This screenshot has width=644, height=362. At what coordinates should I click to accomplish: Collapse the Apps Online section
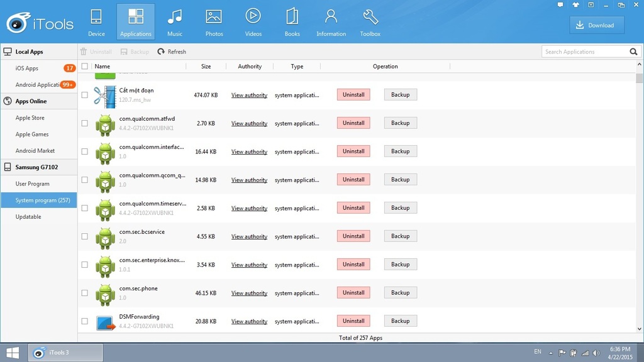pyautogui.click(x=38, y=101)
